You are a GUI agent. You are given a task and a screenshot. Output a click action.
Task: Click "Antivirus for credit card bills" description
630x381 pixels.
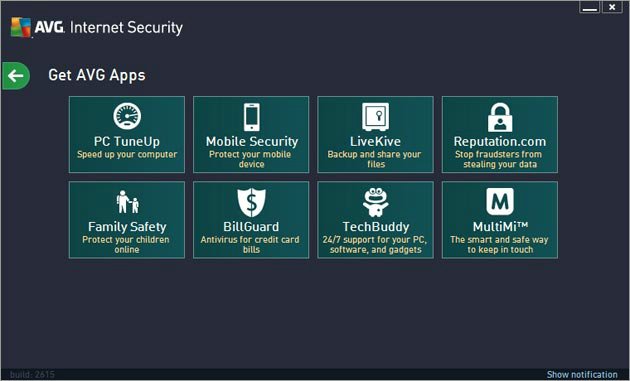[250, 244]
